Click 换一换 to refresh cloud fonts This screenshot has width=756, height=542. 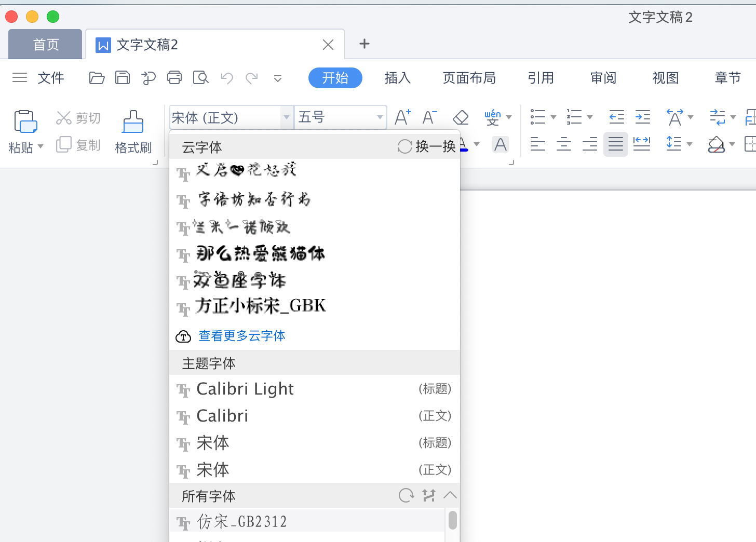[x=426, y=146]
